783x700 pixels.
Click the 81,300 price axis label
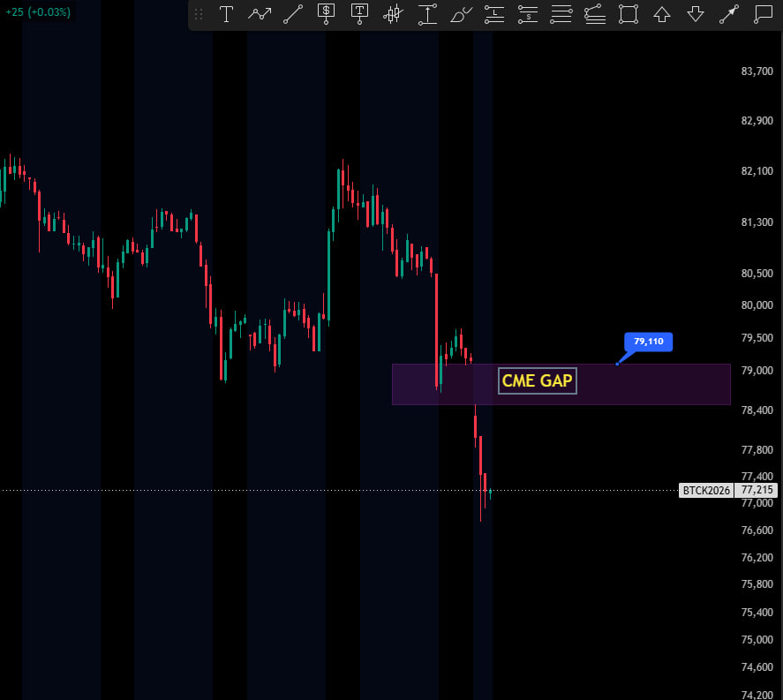click(x=757, y=222)
